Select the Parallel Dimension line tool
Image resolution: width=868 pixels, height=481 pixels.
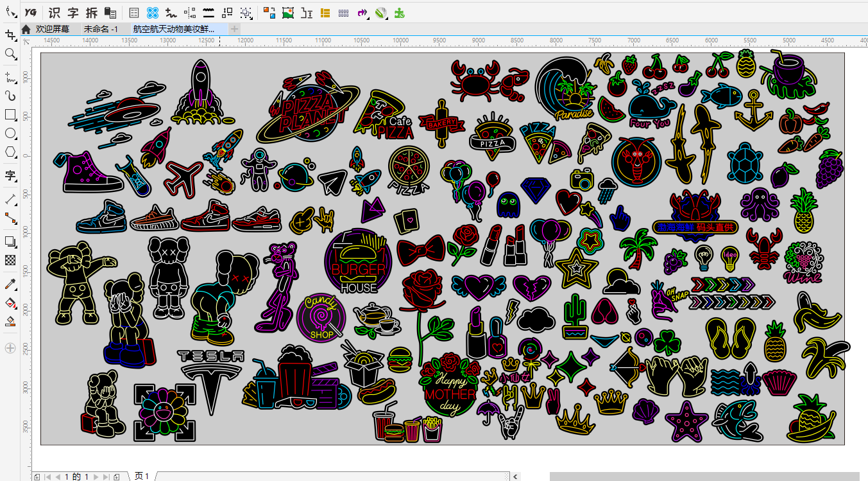click(10, 198)
